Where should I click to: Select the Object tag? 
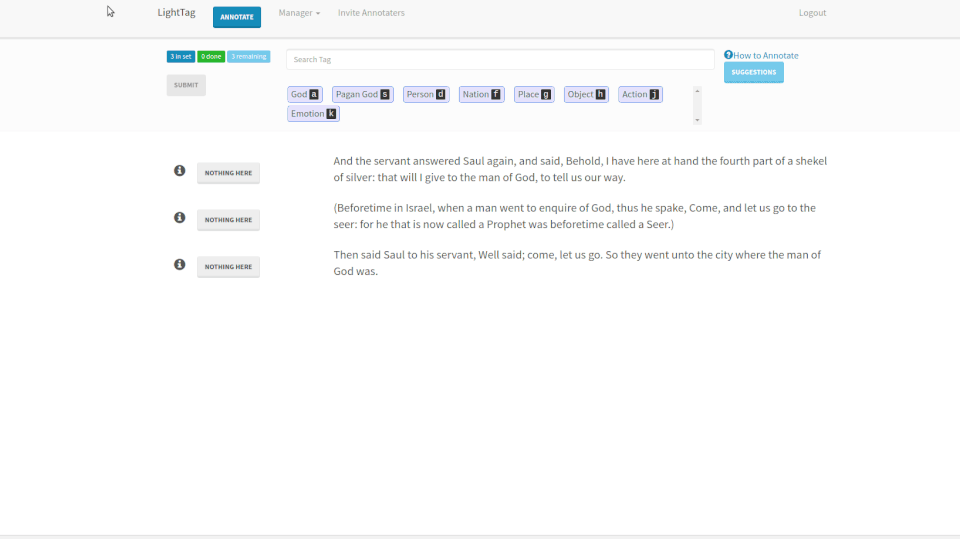tap(586, 94)
